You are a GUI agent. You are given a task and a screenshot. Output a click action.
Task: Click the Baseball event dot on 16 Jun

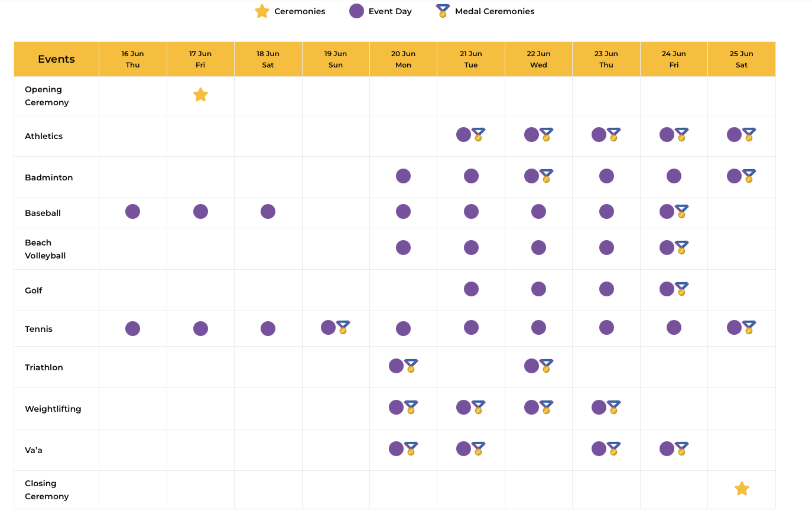click(132, 211)
